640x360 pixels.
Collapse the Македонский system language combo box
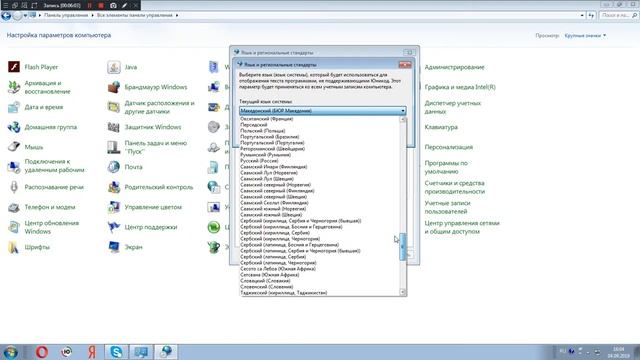tap(322, 111)
